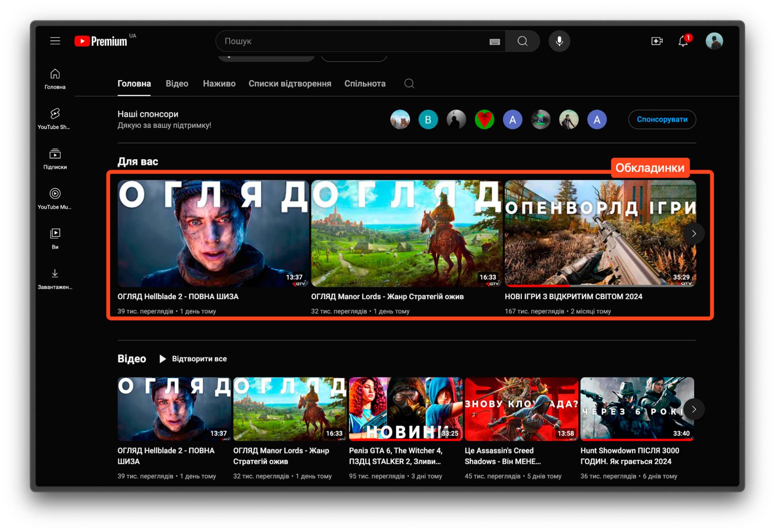Start voice search with microphone
The image size is (775, 532).
coord(559,41)
